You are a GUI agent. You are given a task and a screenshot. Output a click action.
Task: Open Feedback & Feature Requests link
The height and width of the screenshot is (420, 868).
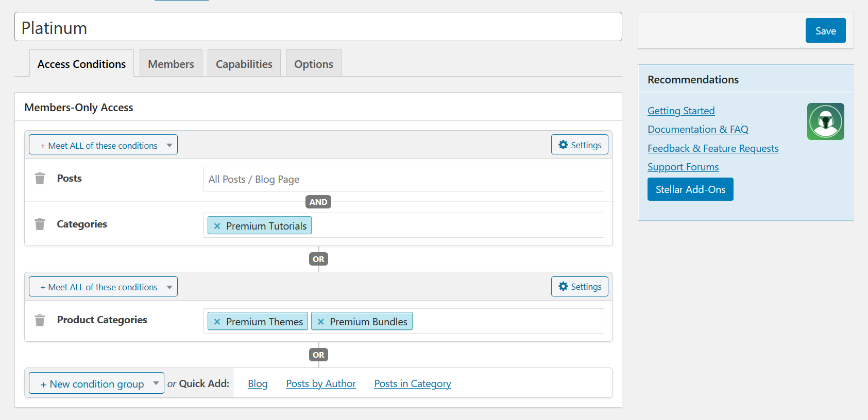coord(713,148)
